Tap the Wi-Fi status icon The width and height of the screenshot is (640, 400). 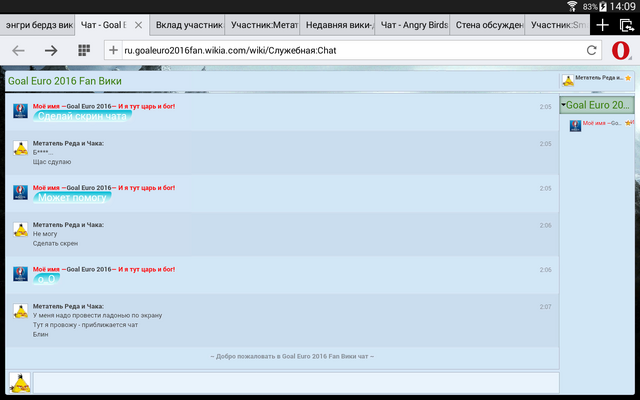[572, 6]
